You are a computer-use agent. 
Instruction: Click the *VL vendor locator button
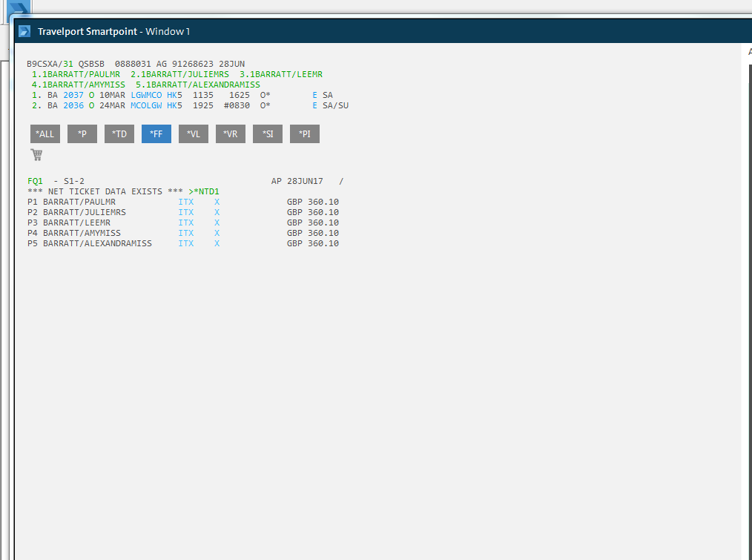point(194,134)
